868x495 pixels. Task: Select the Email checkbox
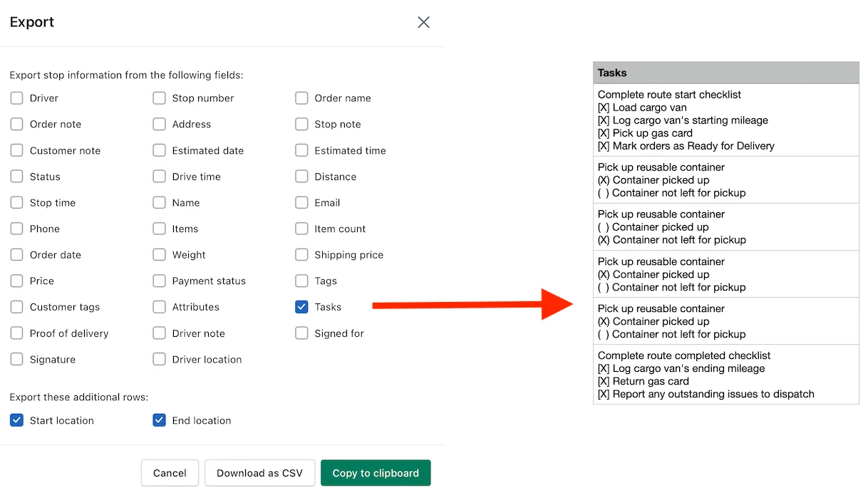pyautogui.click(x=301, y=202)
